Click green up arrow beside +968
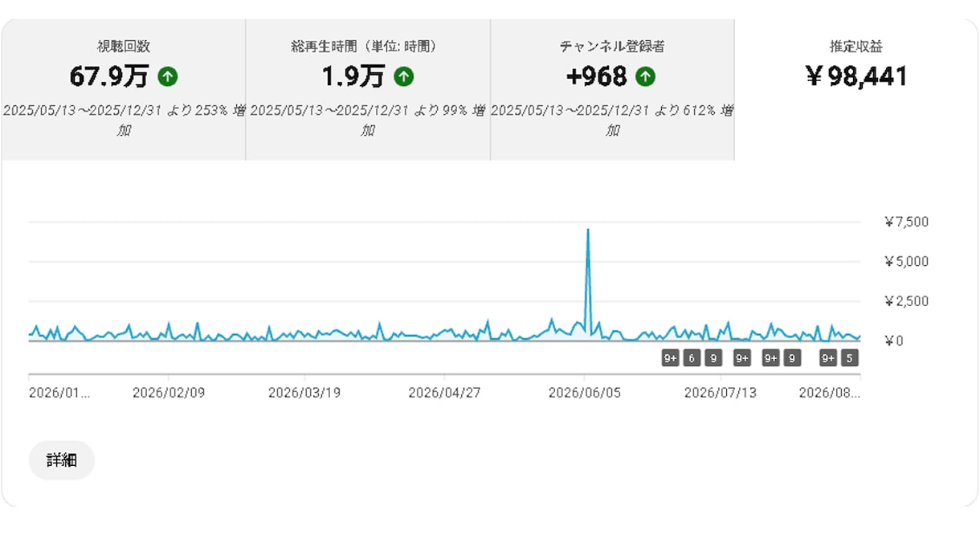Screen dimensions: 980x551 (645, 77)
